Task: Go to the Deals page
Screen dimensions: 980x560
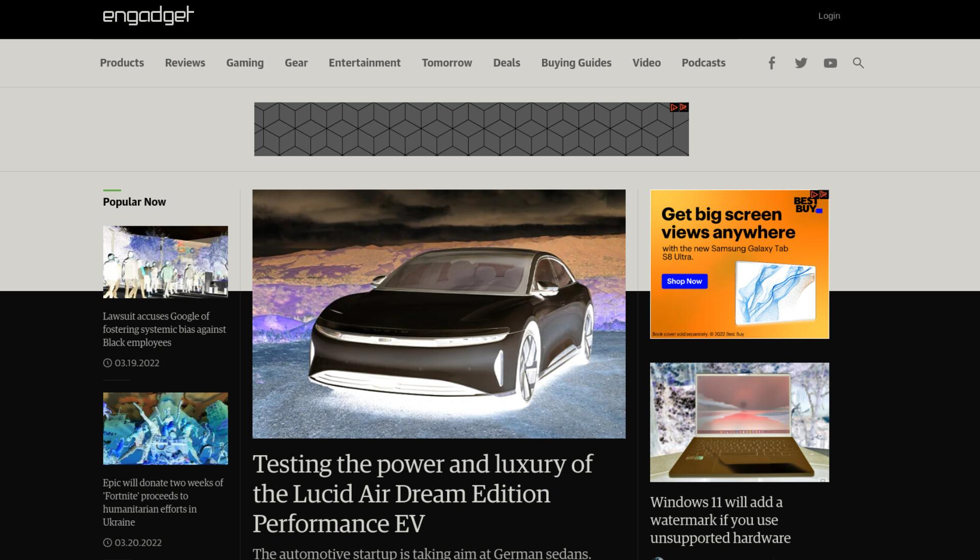Action: point(506,63)
